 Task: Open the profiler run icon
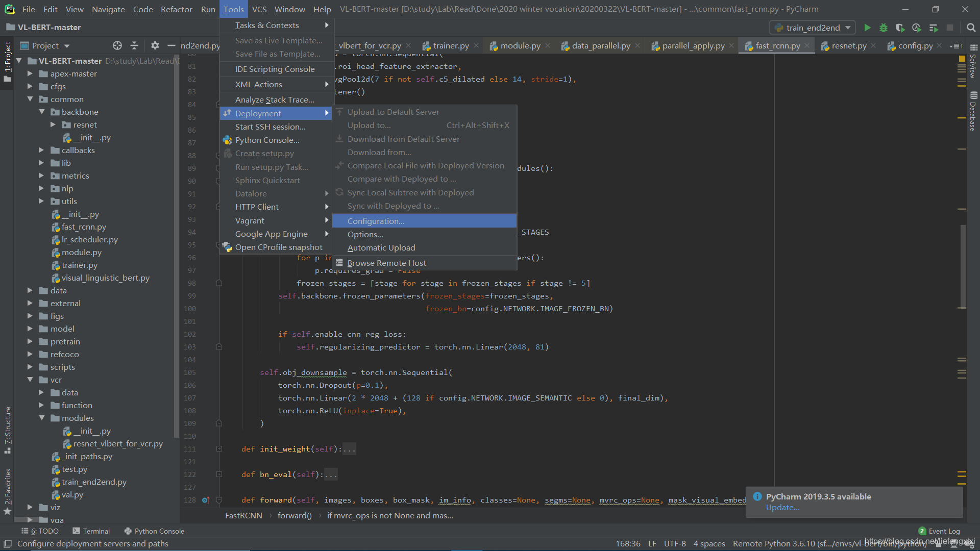(917, 28)
